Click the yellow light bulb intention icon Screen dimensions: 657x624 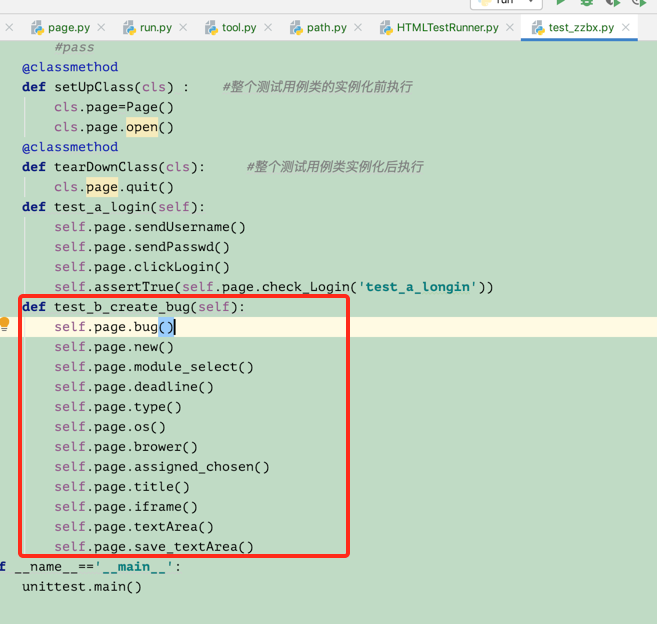point(5,324)
